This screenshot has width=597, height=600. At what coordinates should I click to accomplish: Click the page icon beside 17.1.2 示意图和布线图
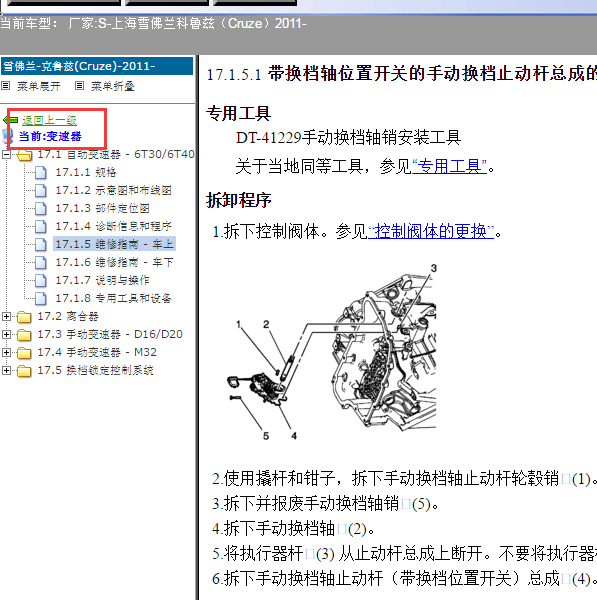tap(41, 191)
